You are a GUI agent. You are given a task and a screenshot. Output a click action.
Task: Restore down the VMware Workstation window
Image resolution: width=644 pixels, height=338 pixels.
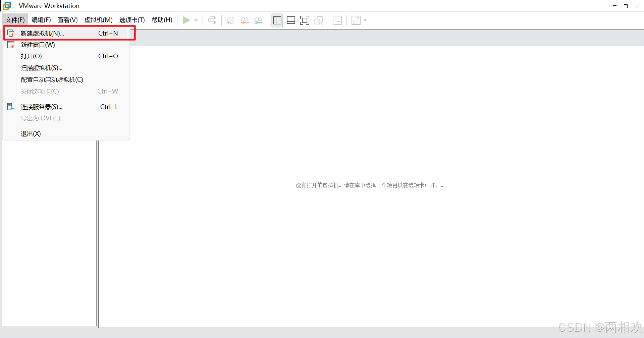click(x=626, y=6)
